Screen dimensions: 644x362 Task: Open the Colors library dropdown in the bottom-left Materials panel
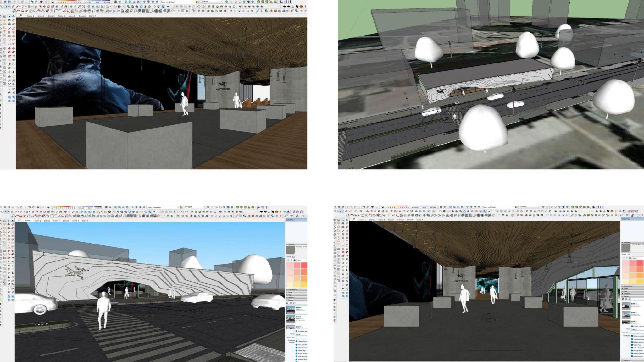tap(302, 261)
